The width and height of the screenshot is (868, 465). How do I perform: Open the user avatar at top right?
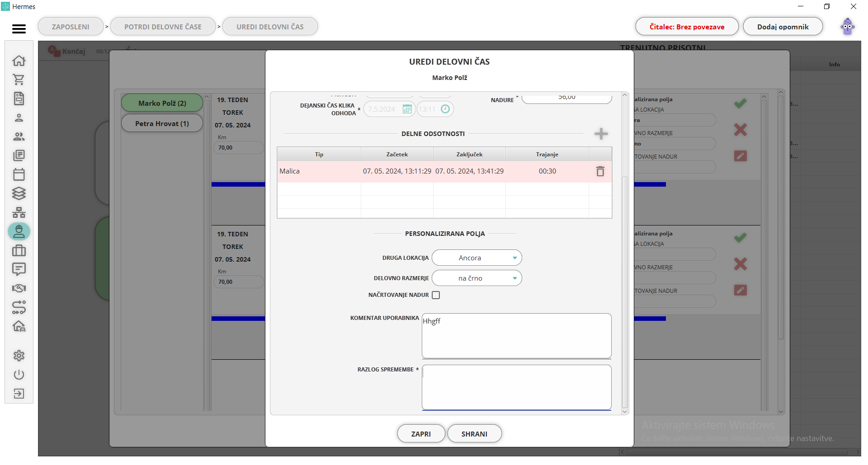[848, 27]
